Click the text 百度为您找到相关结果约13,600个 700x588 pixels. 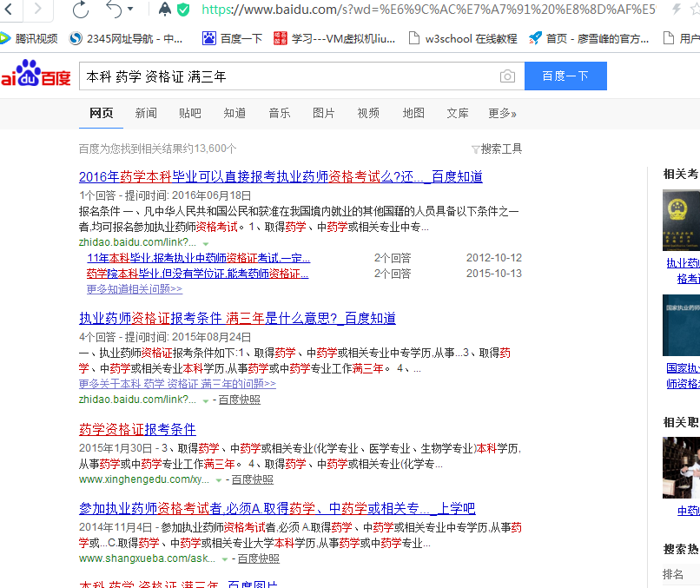(157, 149)
